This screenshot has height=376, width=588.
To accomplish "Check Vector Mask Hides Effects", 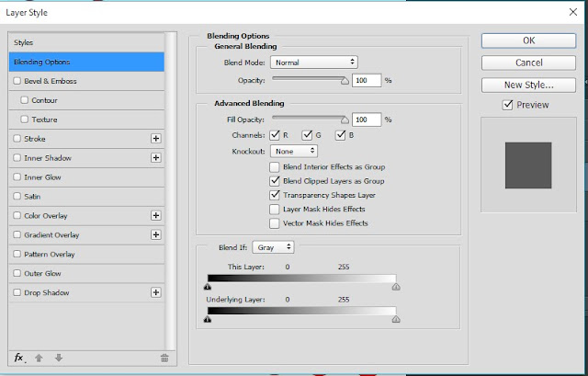I will pos(275,223).
